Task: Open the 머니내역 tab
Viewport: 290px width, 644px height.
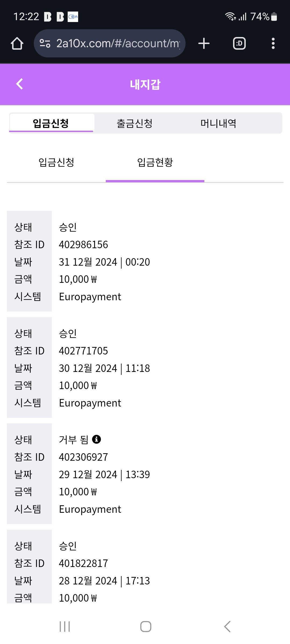Action: point(218,123)
